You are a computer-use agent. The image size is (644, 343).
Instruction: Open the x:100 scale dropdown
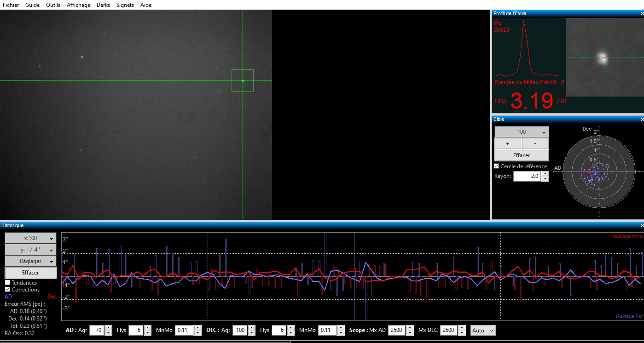[30, 238]
